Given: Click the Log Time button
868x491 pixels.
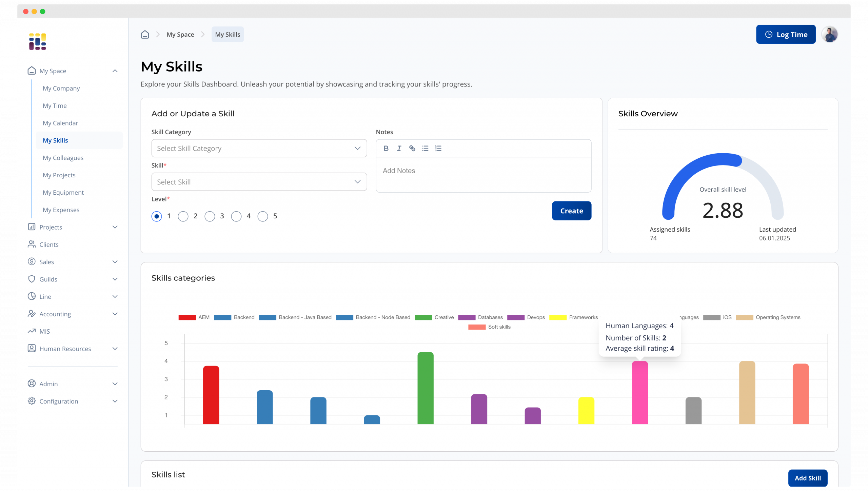Looking at the screenshot, I should 786,34.
